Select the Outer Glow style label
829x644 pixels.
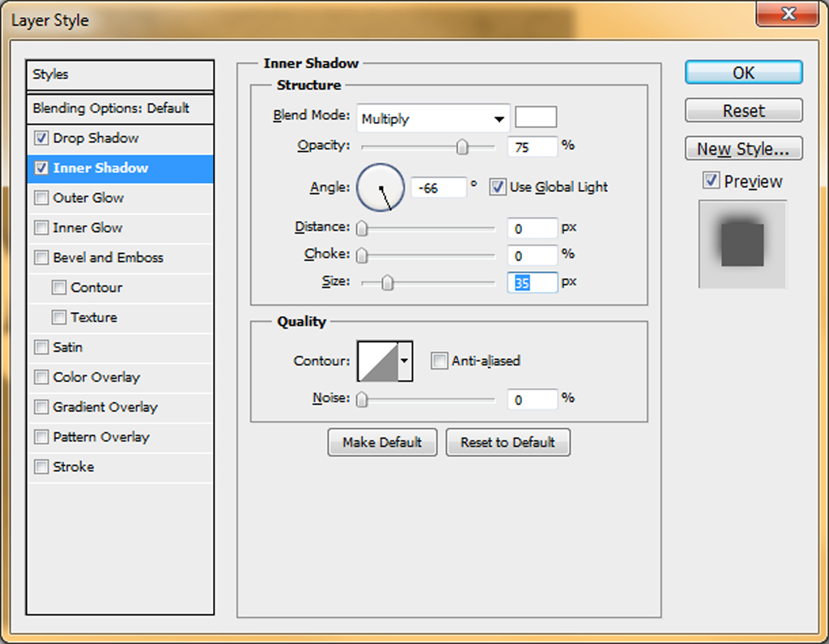click(x=88, y=197)
